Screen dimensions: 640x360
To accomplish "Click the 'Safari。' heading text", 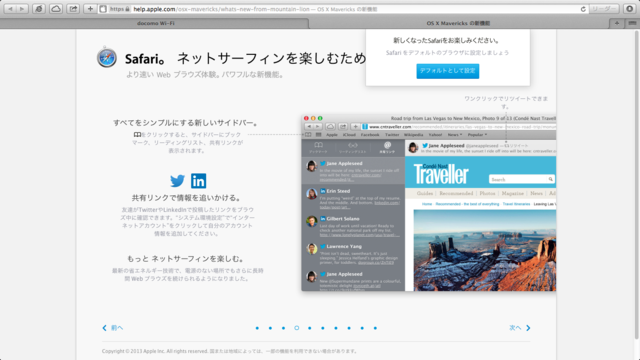I will (x=144, y=59).
